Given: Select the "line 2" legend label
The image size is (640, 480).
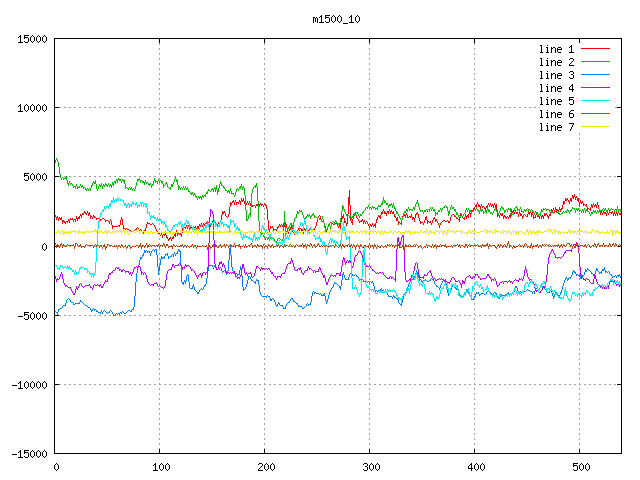Looking at the screenshot, I should (556, 62).
